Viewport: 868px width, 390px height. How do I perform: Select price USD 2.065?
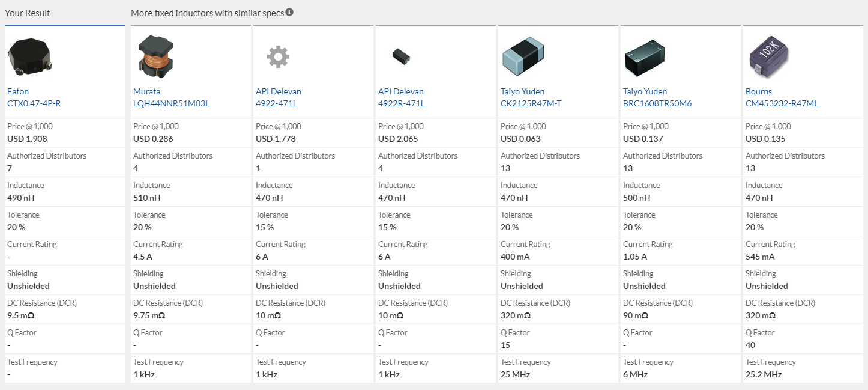click(398, 139)
